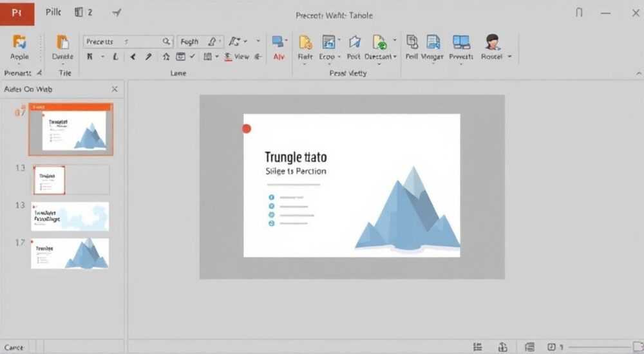
Task: Click the Dirctant document icon
Action: pyautogui.click(x=379, y=42)
